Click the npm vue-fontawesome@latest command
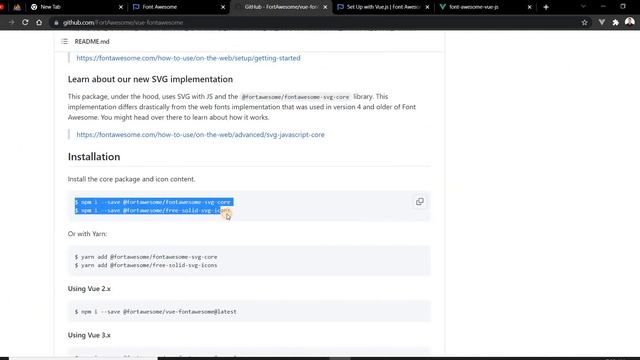Screen dimensions: 640x360 (x=156, y=311)
